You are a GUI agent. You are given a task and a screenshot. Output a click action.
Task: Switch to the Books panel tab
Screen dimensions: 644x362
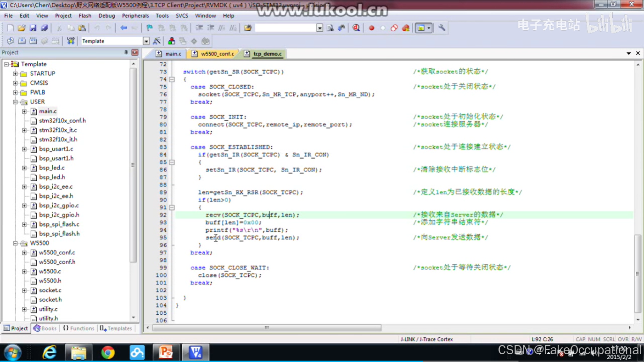pyautogui.click(x=45, y=329)
